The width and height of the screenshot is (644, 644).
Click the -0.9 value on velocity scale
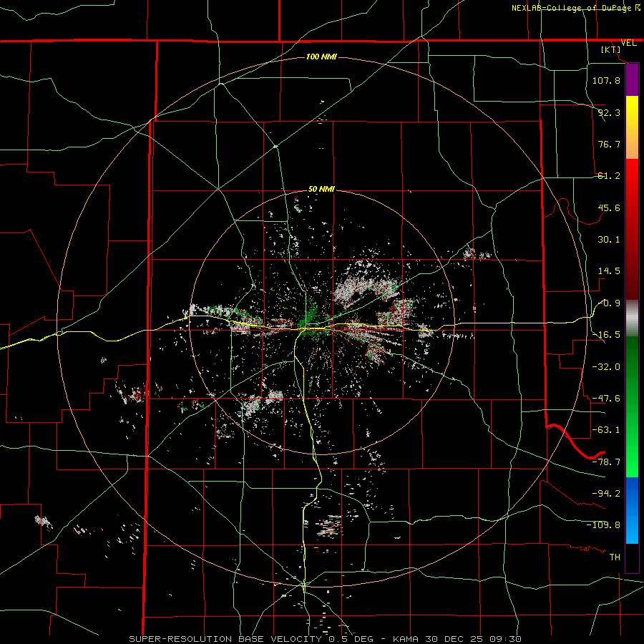pyautogui.click(x=609, y=303)
